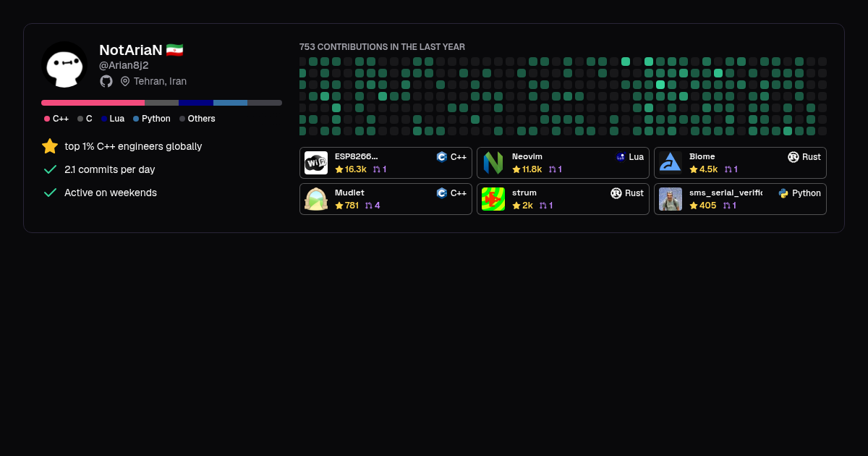Open the strum repository title
Image resolution: width=868 pixels, height=456 pixels.
coord(524,193)
